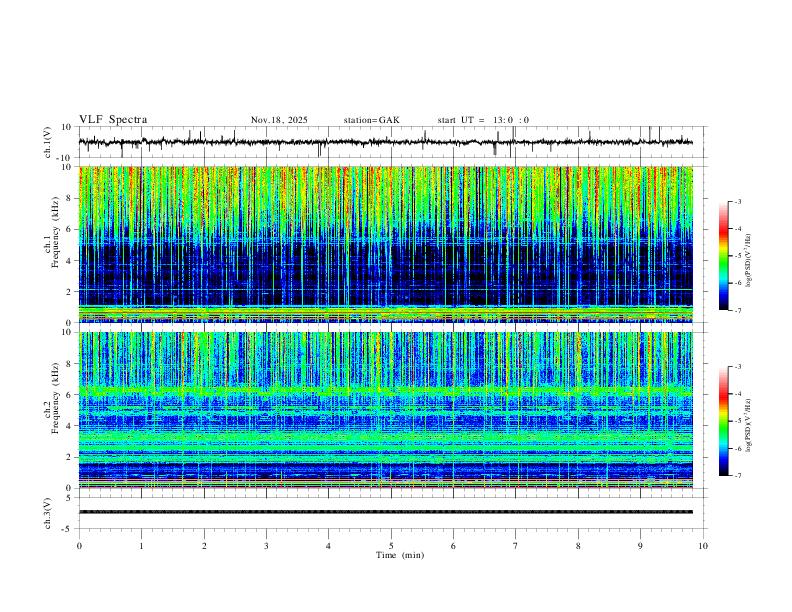Click the ch.1 voltage waveform trace

click(386, 142)
